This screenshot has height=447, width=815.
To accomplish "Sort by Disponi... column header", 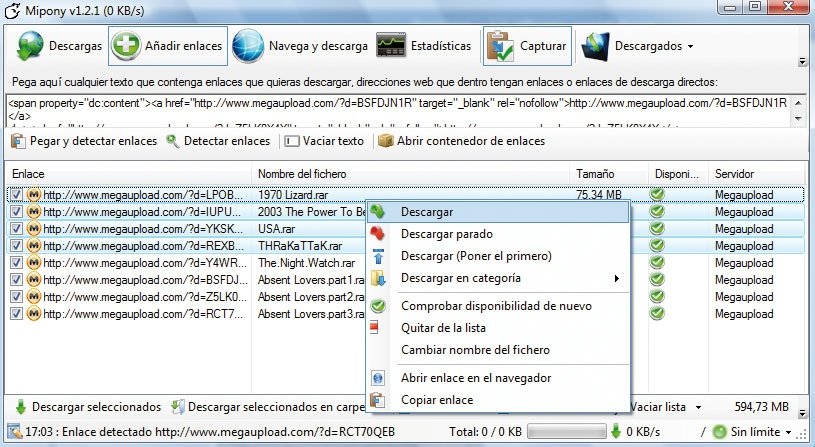I will coord(679,174).
